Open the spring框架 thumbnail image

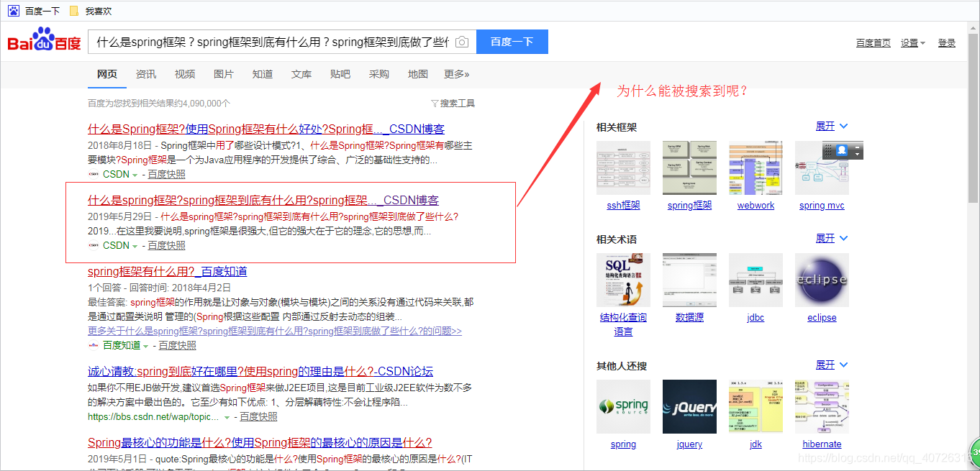[689, 168]
